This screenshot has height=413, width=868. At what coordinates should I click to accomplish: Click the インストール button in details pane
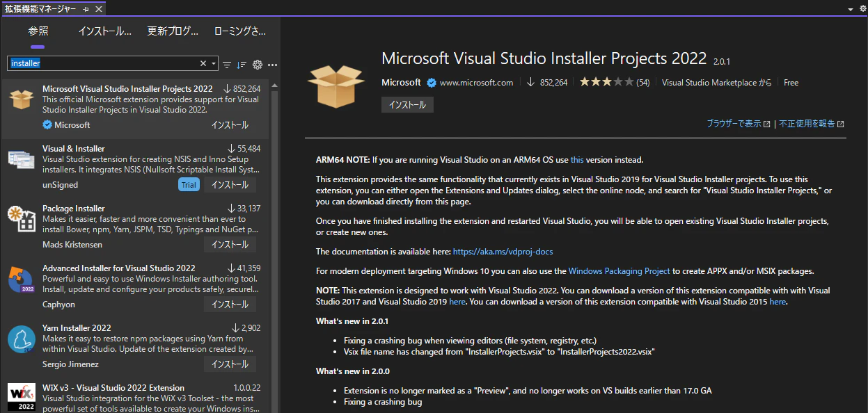(407, 104)
